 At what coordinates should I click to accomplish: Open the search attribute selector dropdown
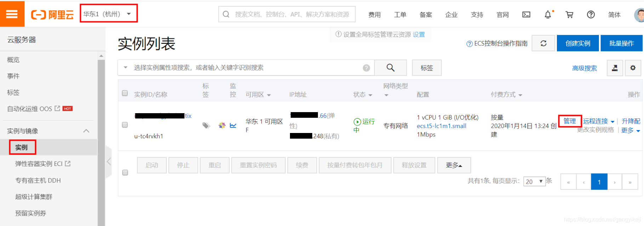pyautogui.click(x=125, y=67)
